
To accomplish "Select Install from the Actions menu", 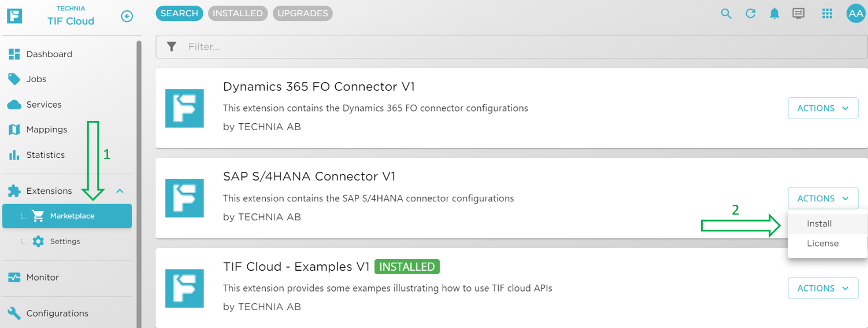I will point(819,224).
